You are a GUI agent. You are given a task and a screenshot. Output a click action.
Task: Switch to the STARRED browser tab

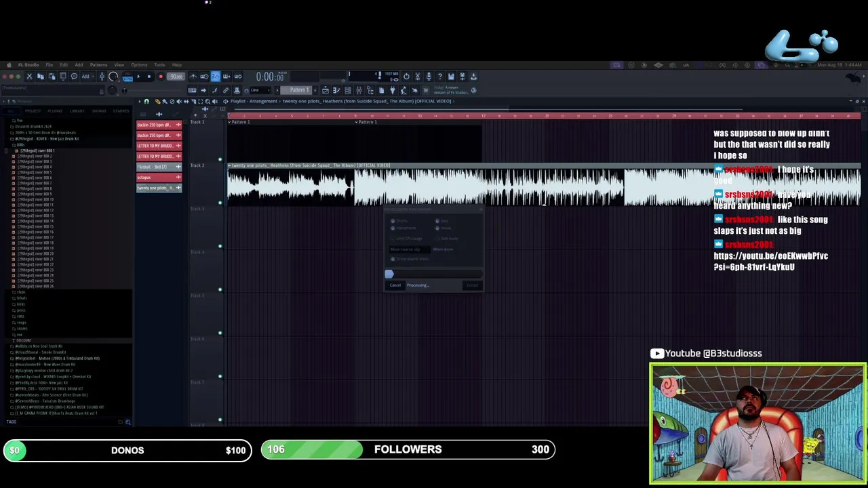pos(121,110)
